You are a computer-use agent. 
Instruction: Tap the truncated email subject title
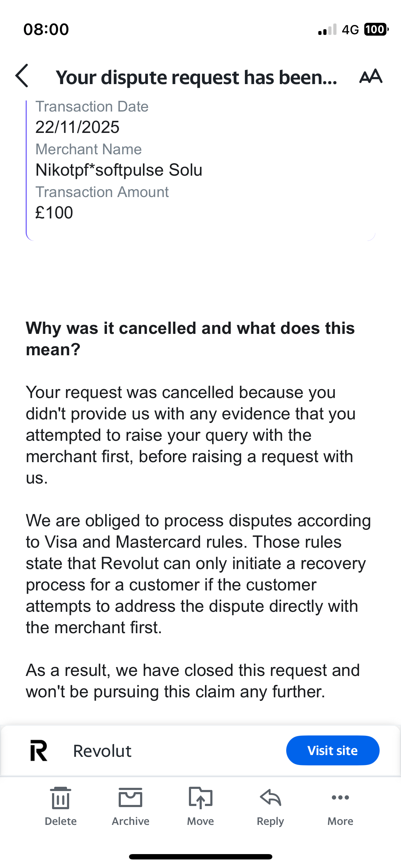pyautogui.click(x=196, y=77)
